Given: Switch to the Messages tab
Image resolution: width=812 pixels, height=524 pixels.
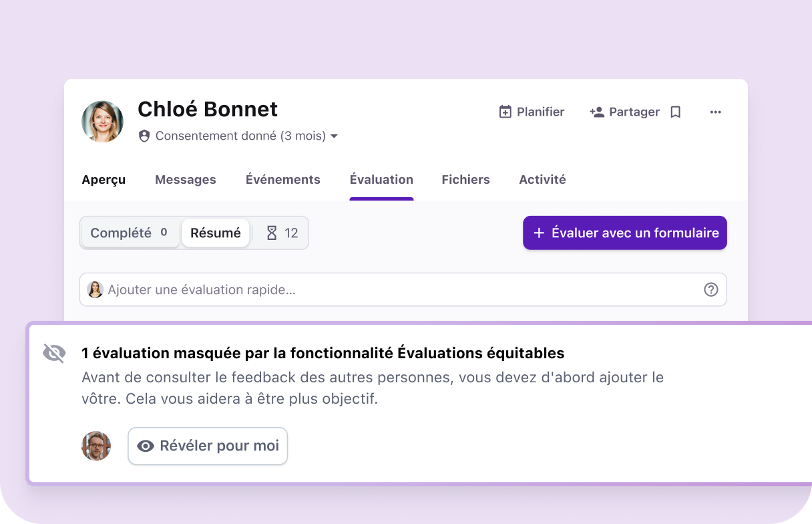Looking at the screenshot, I should 186,180.
